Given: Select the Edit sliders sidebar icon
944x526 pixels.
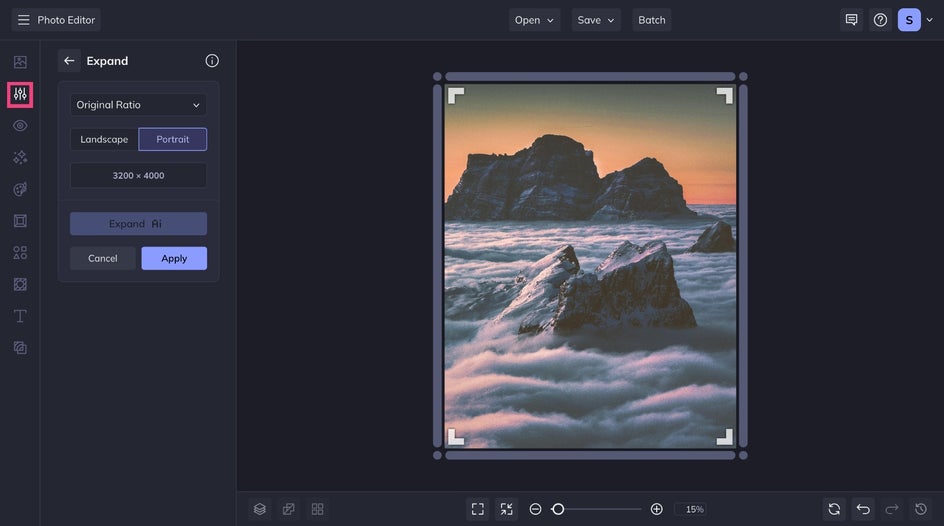Looking at the screenshot, I should [x=20, y=94].
